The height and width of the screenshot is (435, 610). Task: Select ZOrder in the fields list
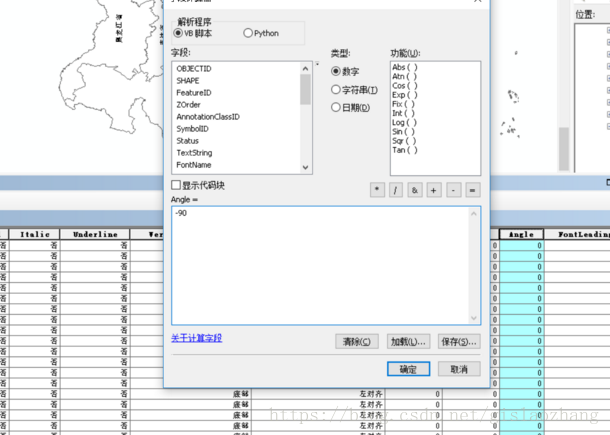click(x=188, y=105)
